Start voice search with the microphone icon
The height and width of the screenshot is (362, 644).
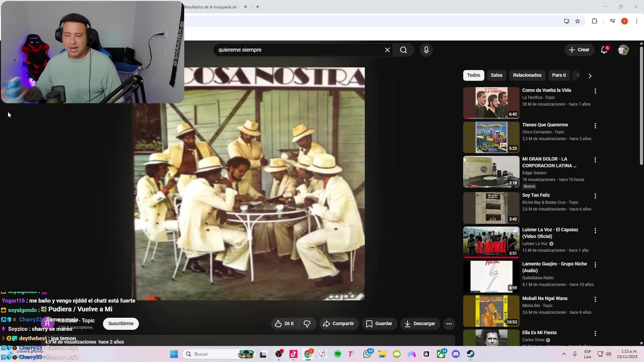click(x=426, y=50)
